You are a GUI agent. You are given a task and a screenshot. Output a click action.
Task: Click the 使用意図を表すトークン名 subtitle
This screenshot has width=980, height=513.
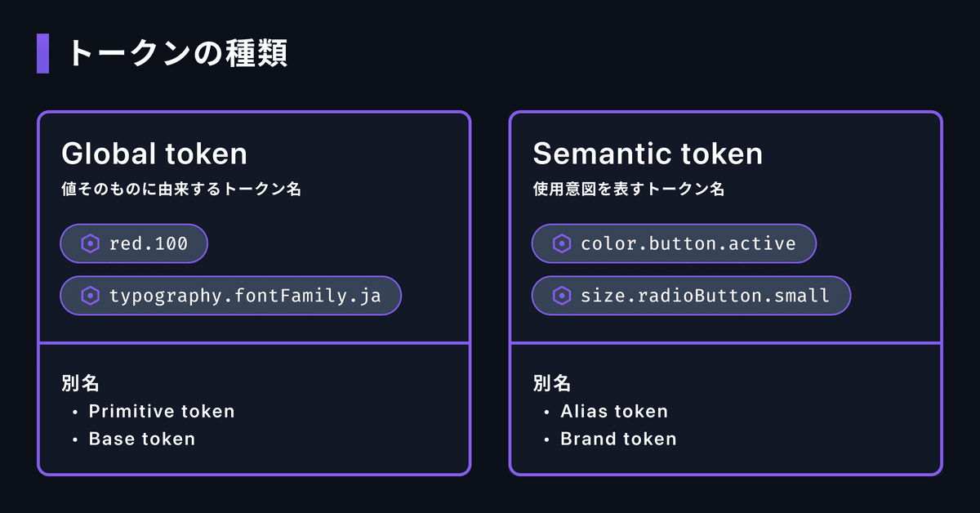(628, 190)
